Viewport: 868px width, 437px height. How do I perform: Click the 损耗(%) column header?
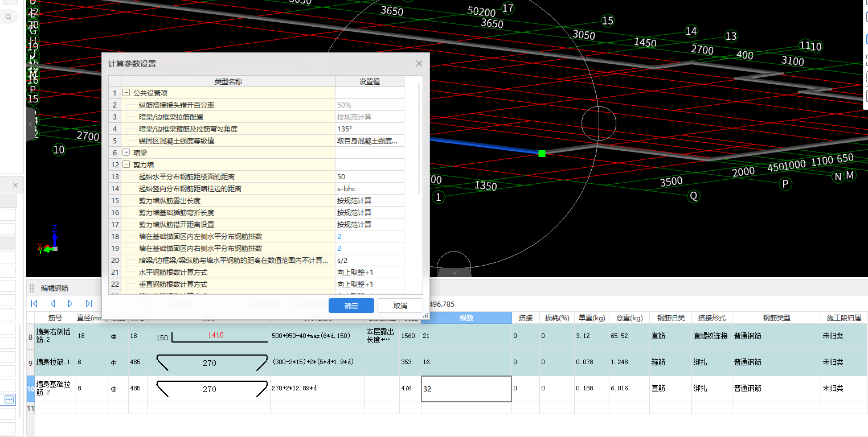coord(557,318)
